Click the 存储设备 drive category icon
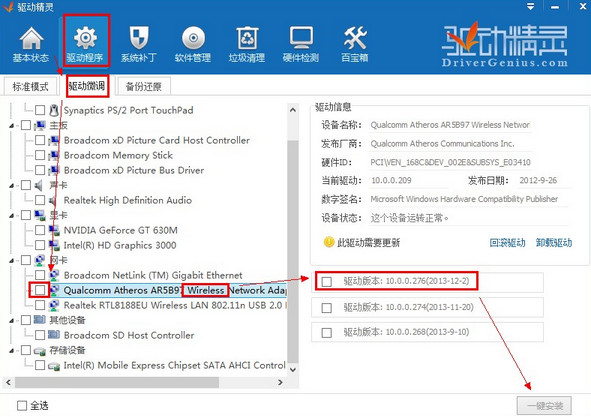Screen dimensions: 591x417 click(39, 351)
